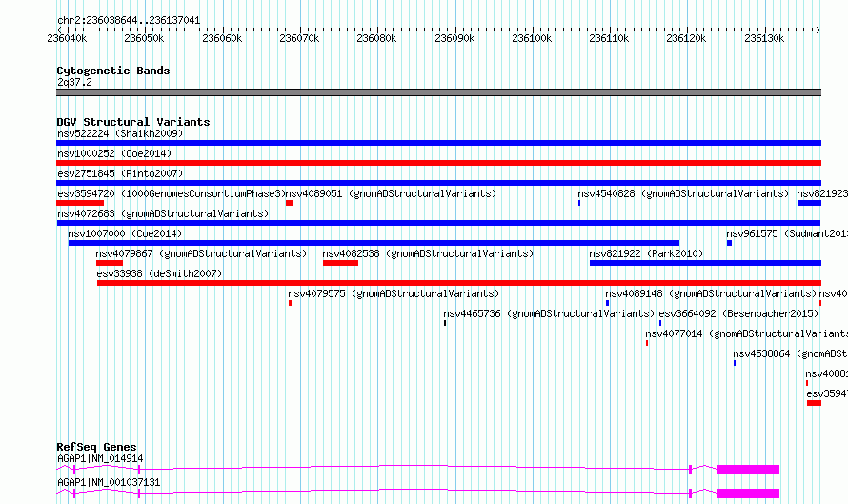Viewport: 848px width, 504px height.
Task: Click the nsv821922 (Park2010) label
Action: click(646, 253)
